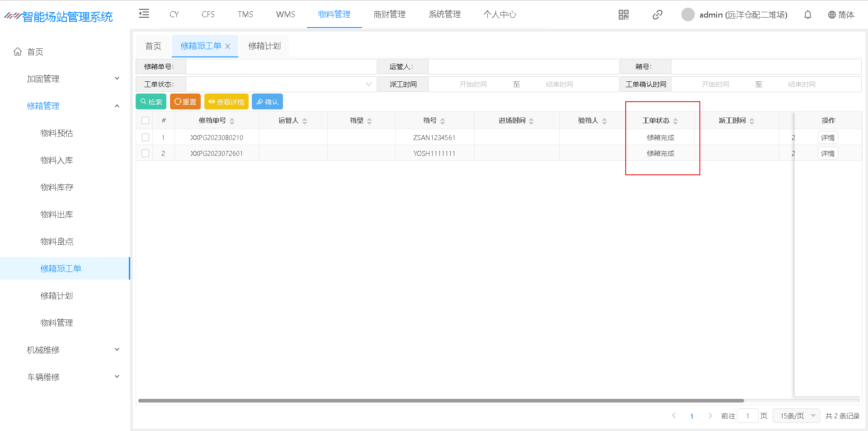Image resolution: width=868 pixels, height=431 pixels.
Task: Open the 工单状态 dropdown filter
Action: coord(281,84)
